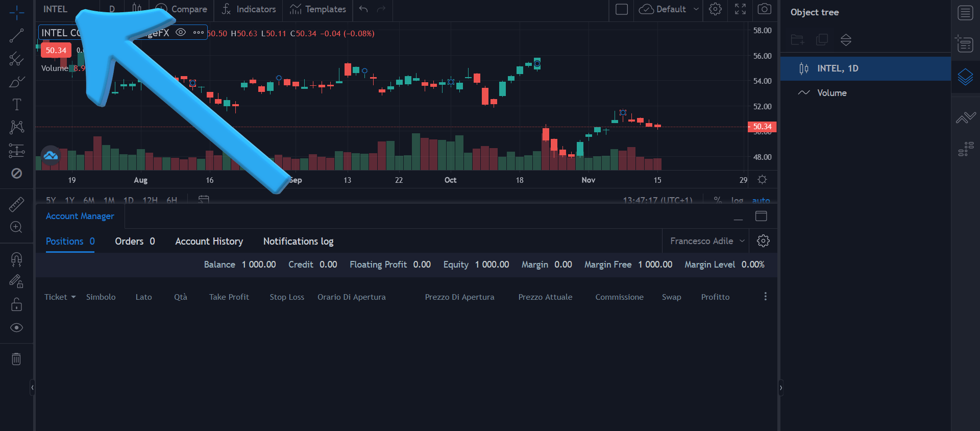Create new folder in Object tree
Screen dimensions: 980x431
[x=797, y=40]
